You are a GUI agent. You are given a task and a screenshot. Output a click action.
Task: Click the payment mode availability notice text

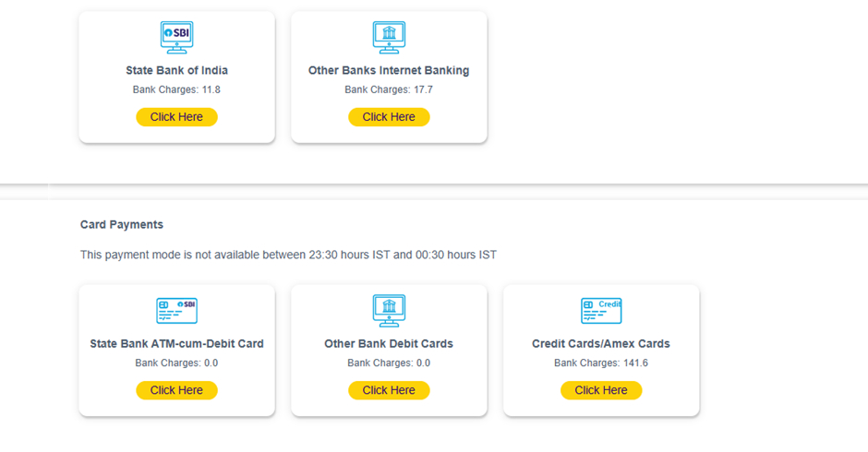[288, 255]
